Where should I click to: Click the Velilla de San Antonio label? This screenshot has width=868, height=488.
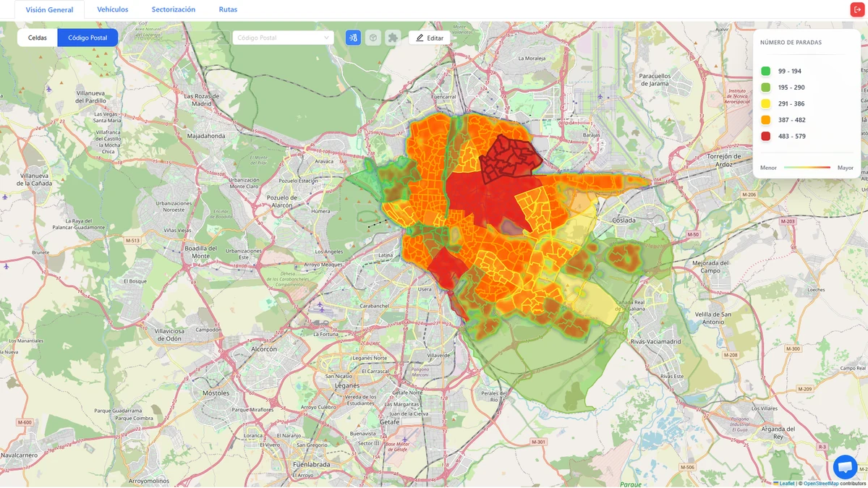pyautogui.click(x=713, y=317)
